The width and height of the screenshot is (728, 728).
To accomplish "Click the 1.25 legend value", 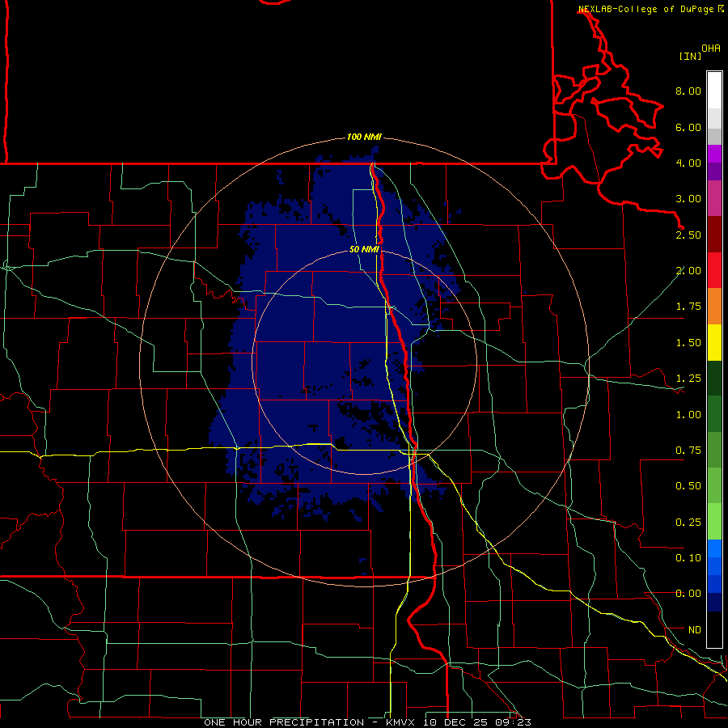I will click(688, 379).
